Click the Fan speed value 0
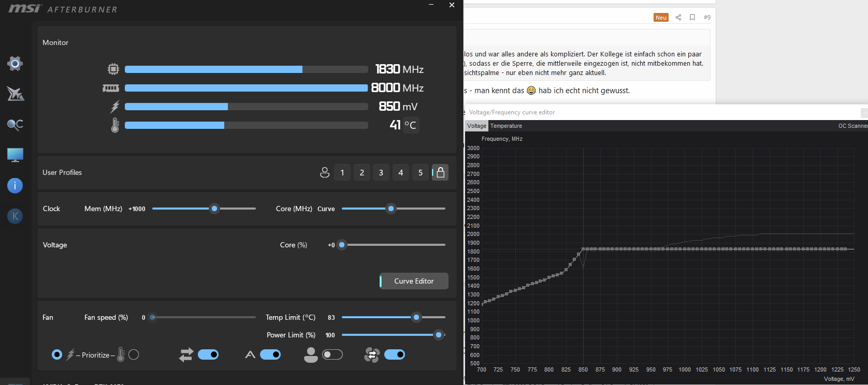 (143, 318)
